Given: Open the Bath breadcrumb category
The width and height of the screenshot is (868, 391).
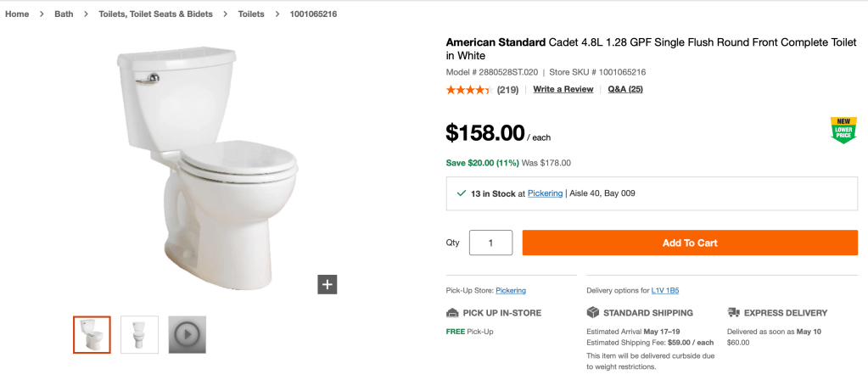Looking at the screenshot, I should click(x=64, y=14).
